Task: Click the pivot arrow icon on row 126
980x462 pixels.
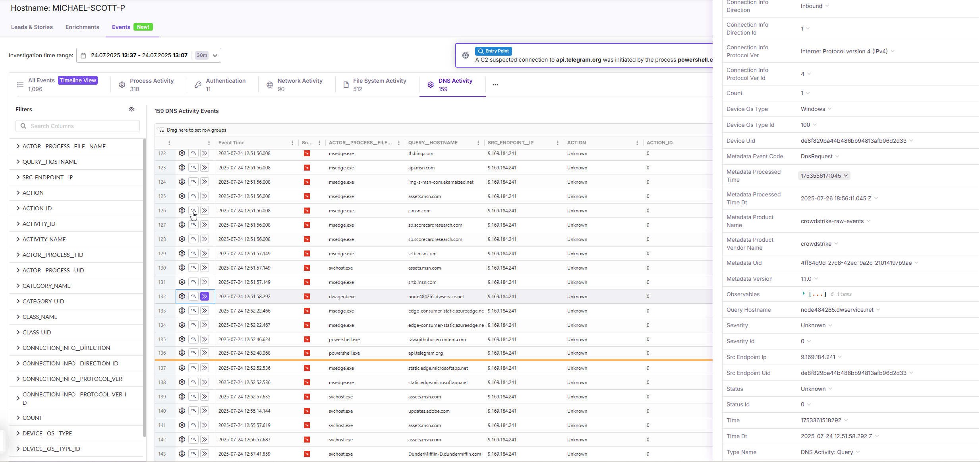Action: (x=193, y=210)
